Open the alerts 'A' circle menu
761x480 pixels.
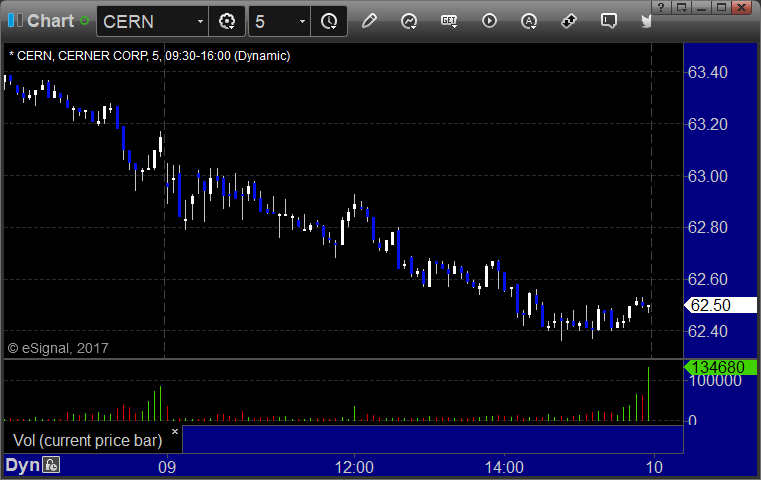(529, 21)
